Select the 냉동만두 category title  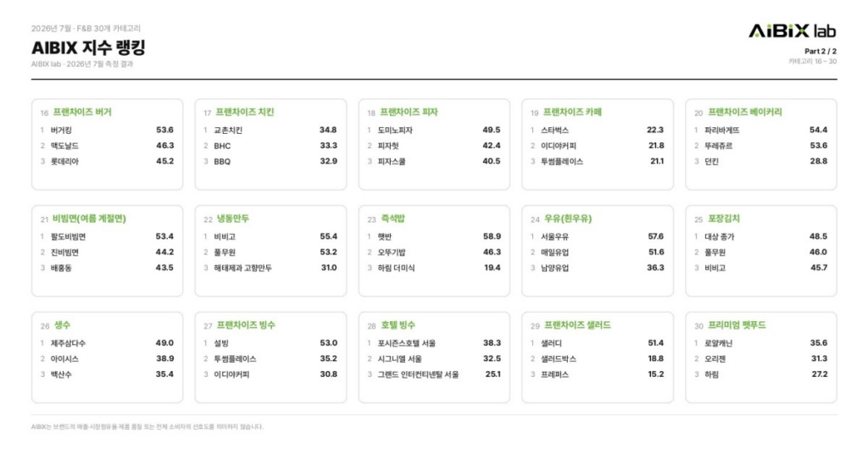(x=232, y=219)
